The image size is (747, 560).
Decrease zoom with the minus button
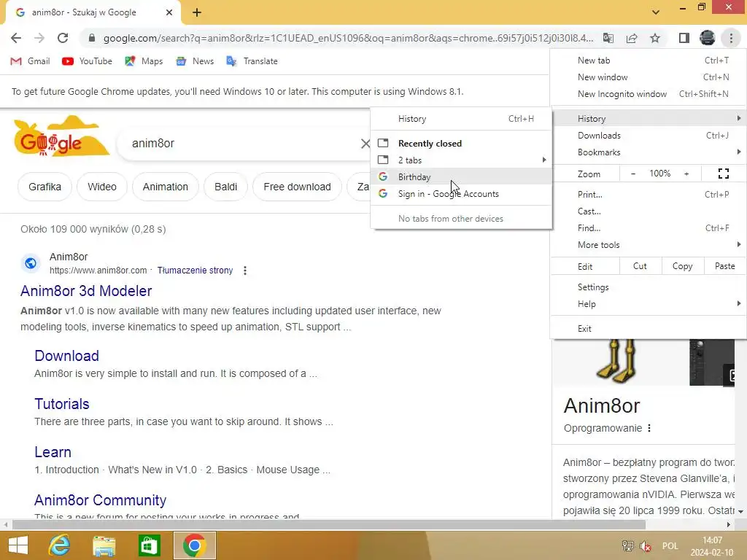(x=632, y=174)
